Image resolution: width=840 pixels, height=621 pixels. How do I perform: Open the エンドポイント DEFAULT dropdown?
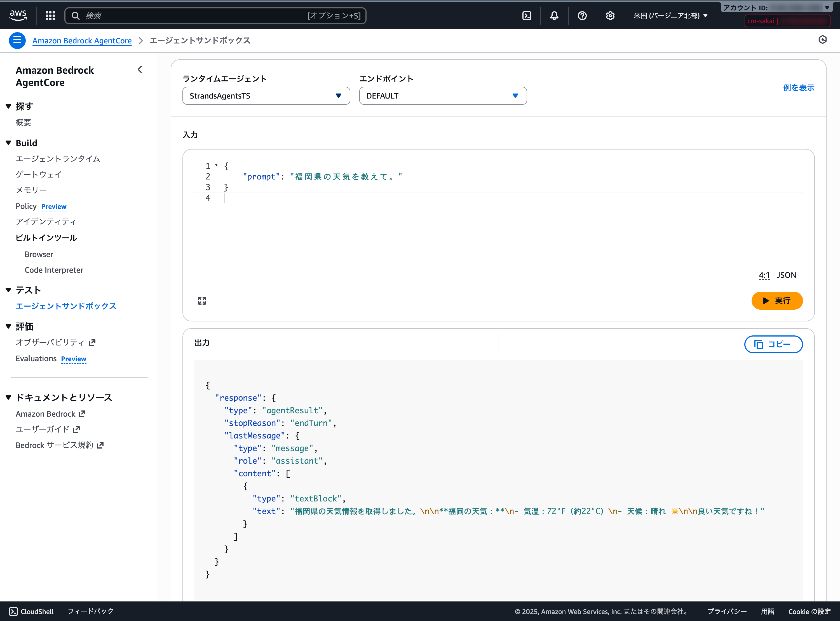point(443,96)
